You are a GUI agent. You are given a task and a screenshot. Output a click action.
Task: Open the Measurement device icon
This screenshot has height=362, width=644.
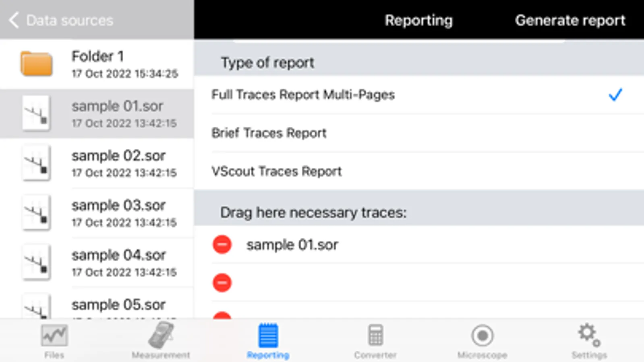tap(161, 335)
